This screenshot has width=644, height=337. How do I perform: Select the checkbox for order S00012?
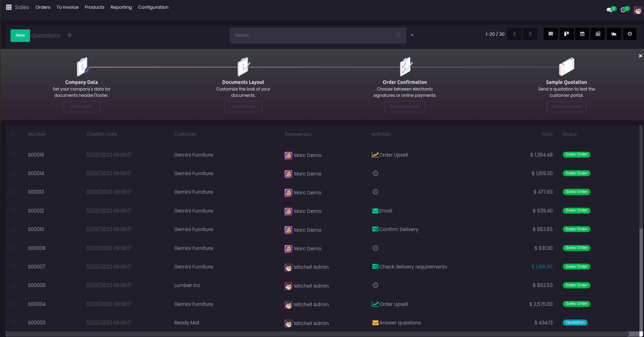[x=13, y=211]
